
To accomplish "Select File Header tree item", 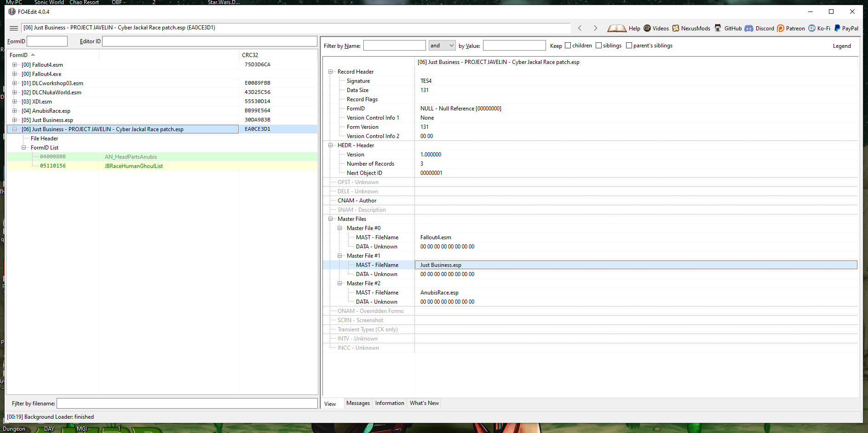I will coord(44,139).
